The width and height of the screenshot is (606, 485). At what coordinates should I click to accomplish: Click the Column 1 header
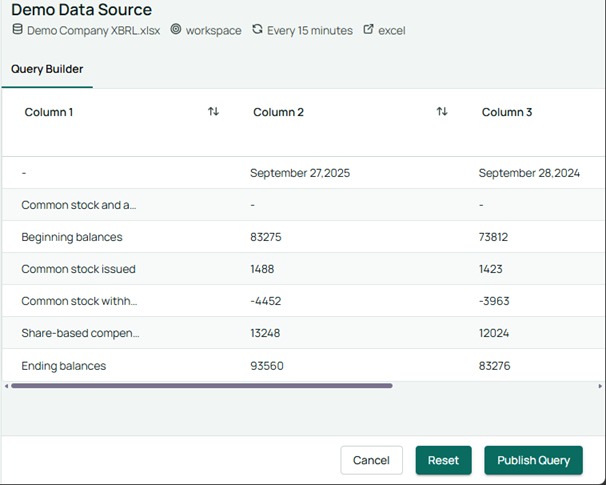(49, 112)
